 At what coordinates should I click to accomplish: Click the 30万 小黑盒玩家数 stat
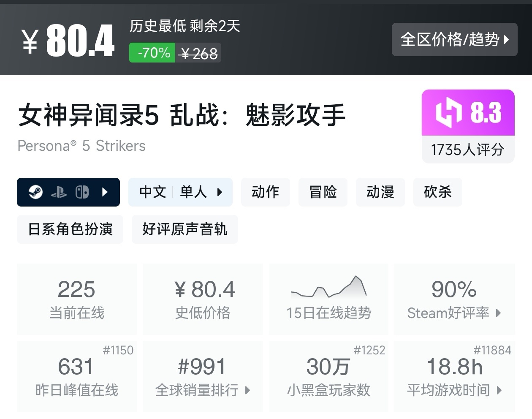pos(329,376)
